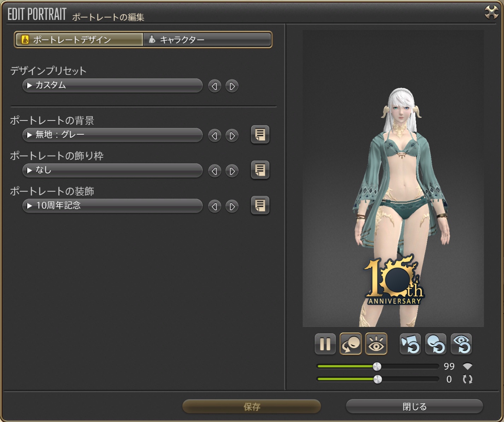
Task: Go to next portrait background
Action: pyautogui.click(x=232, y=135)
